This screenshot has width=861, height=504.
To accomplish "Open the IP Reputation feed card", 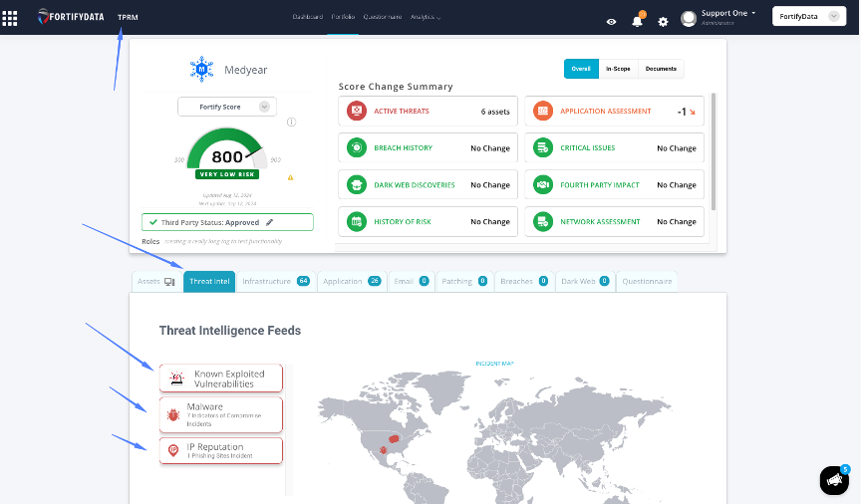I will pyautogui.click(x=221, y=451).
